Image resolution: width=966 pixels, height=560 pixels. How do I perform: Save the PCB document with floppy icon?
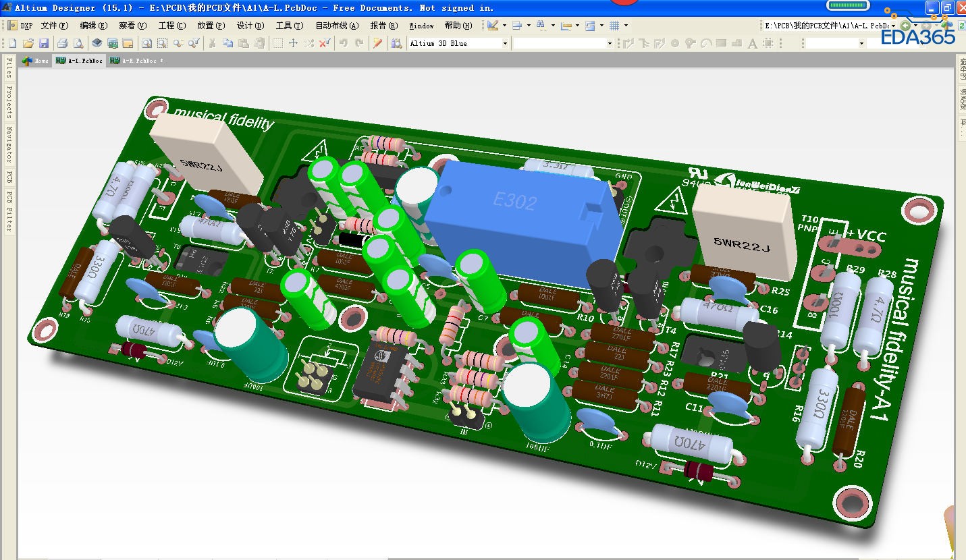[x=43, y=43]
